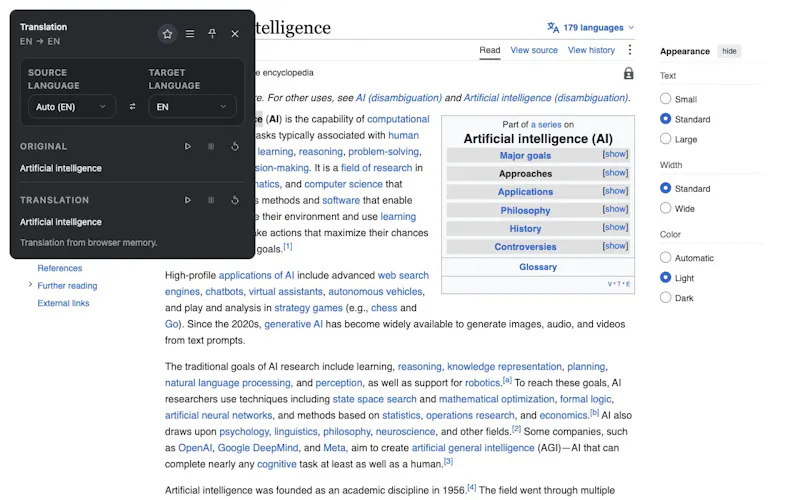
Task: Click the Major goals infobox link
Action: point(525,156)
